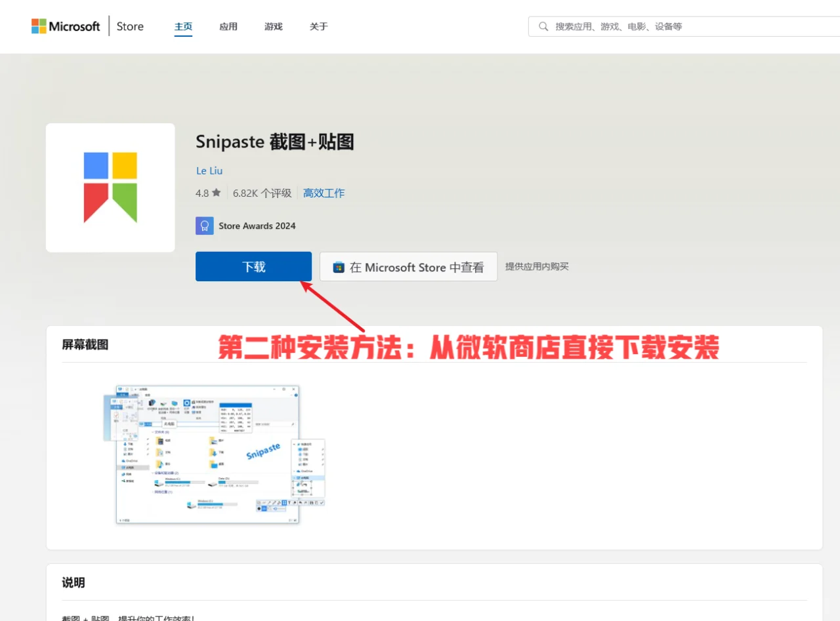
Task: Click the search magnifier icon
Action: (x=543, y=26)
